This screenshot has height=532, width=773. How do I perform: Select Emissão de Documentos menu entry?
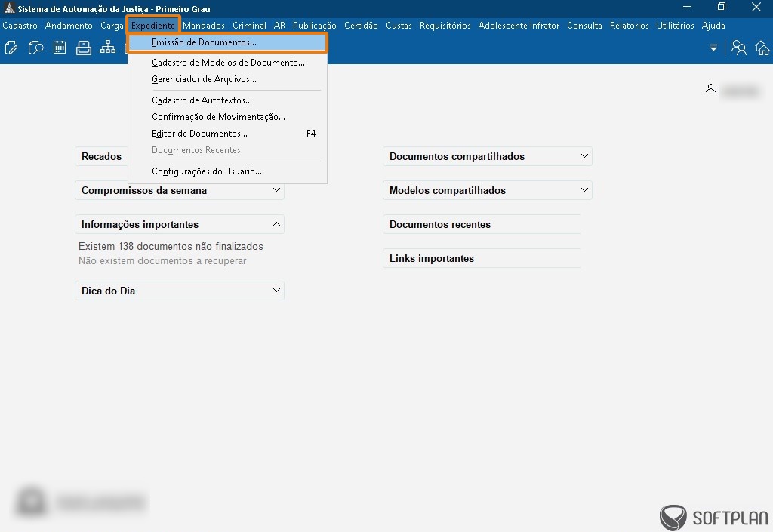coord(227,42)
